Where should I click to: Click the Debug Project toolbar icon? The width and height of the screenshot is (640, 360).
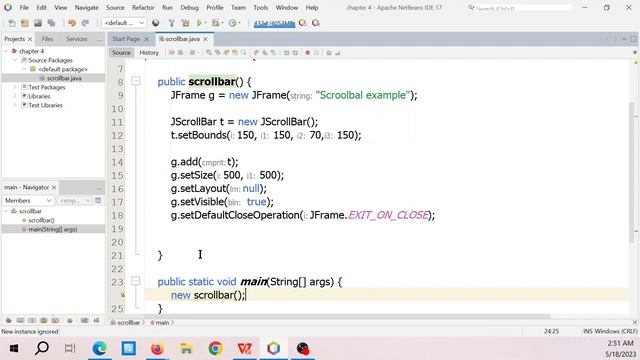click(x=215, y=23)
